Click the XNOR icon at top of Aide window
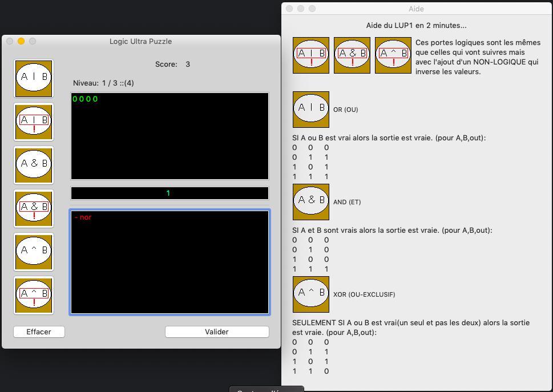This screenshot has width=553, height=392. [393, 55]
